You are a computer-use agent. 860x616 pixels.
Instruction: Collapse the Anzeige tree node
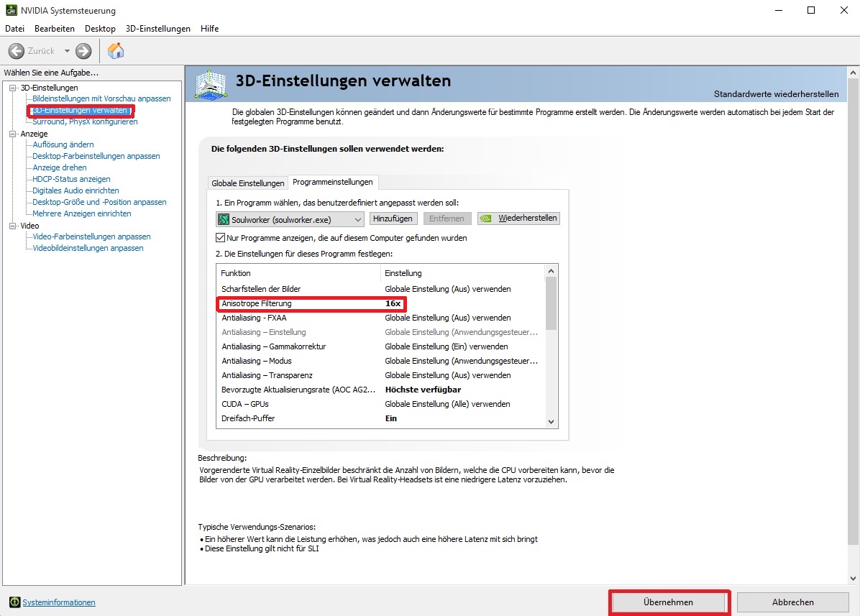tap(12, 134)
